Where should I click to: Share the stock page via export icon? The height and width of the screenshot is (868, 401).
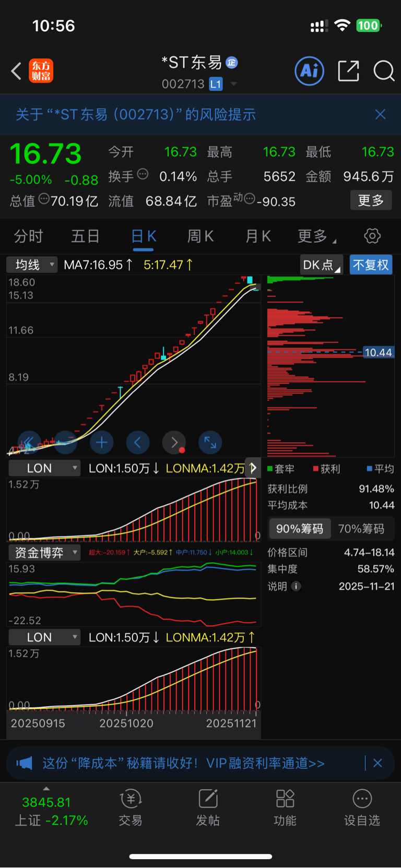click(x=348, y=70)
